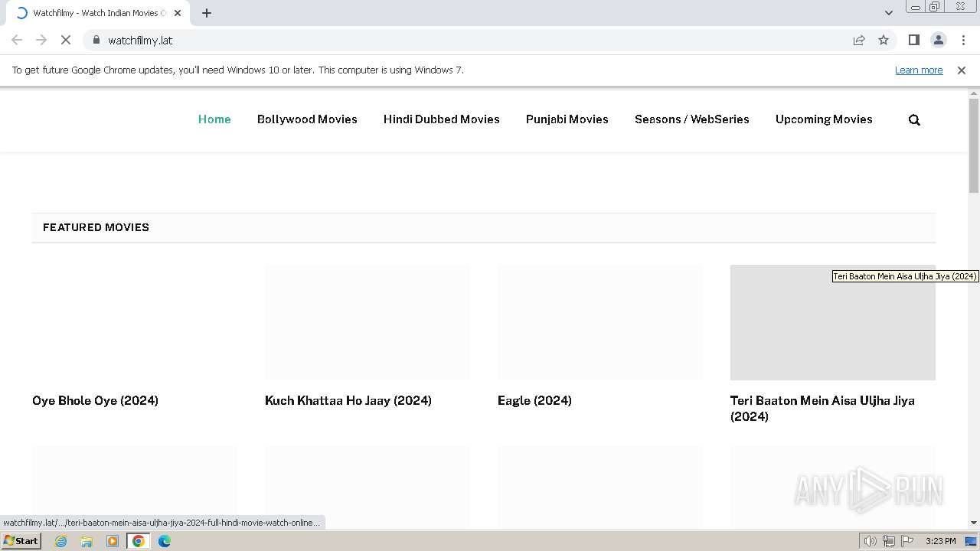Open network tray icon
The height and width of the screenshot is (551, 980).
(889, 541)
